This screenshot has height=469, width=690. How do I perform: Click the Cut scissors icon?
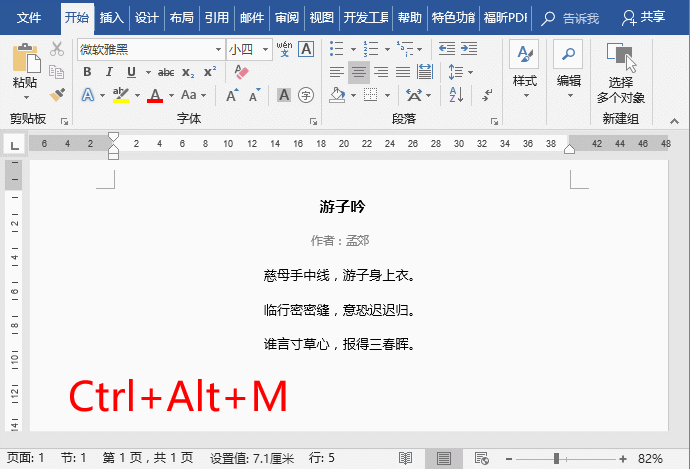57,49
